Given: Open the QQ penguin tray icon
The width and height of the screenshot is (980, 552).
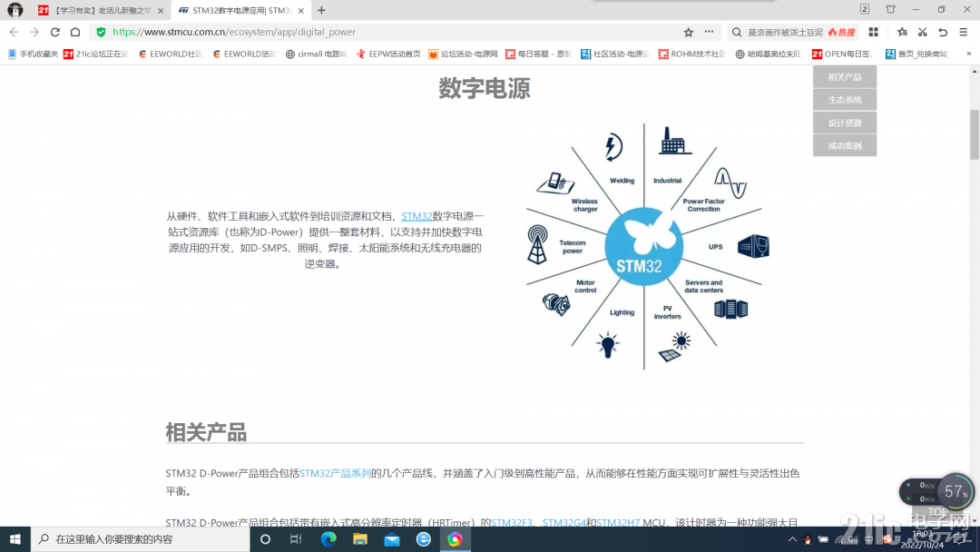Looking at the screenshot, I should [x=808, y=539].
